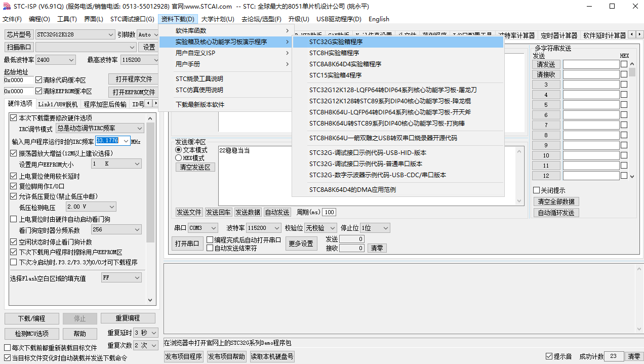The width and height of the screenshot is (644, 364).
Task: Click 重复编程 button
Action: 128,318
